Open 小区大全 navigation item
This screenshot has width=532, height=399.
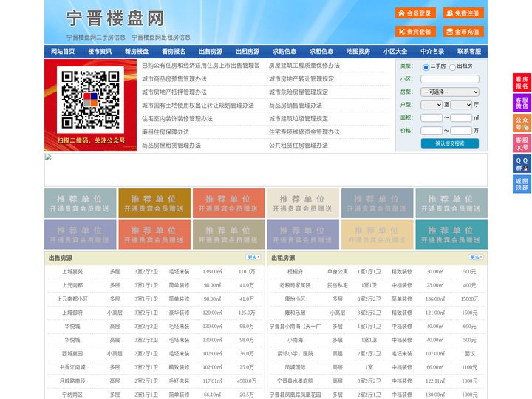click(x=395, y=51)
